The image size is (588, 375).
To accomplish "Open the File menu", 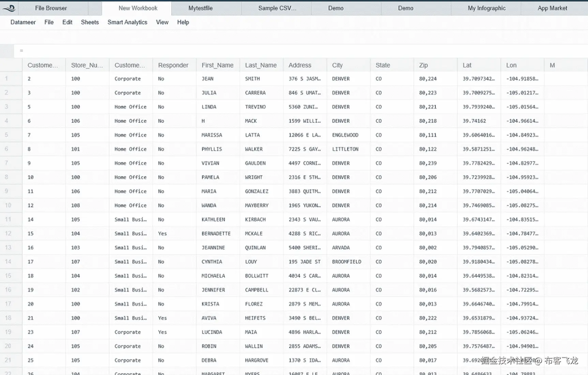I will click(49, 22).
